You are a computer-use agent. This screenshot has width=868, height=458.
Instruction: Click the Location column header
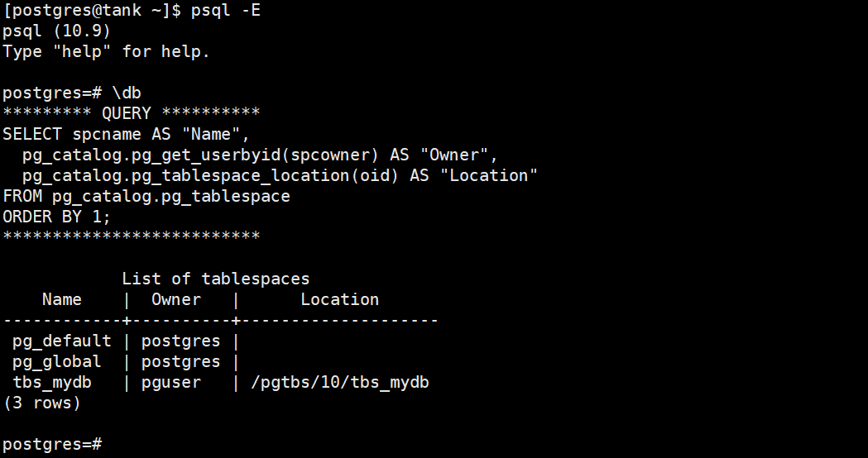pyautogui.click(x=339, y=299)
